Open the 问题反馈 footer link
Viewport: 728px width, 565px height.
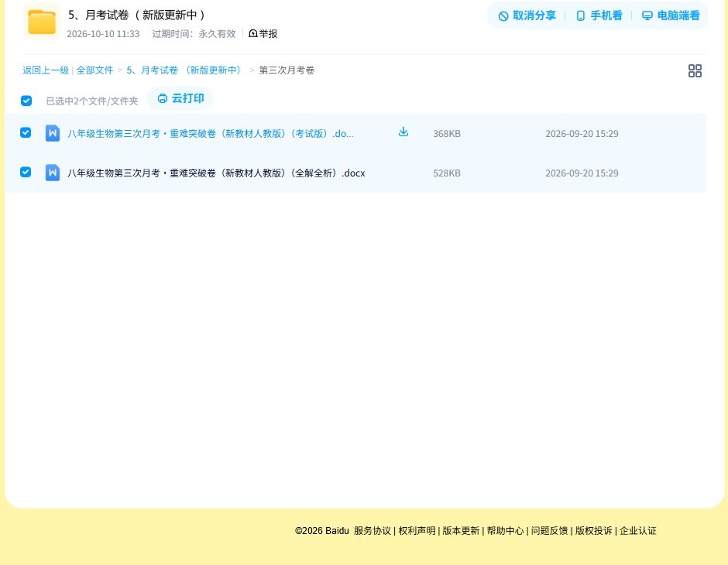pos(549,531)
